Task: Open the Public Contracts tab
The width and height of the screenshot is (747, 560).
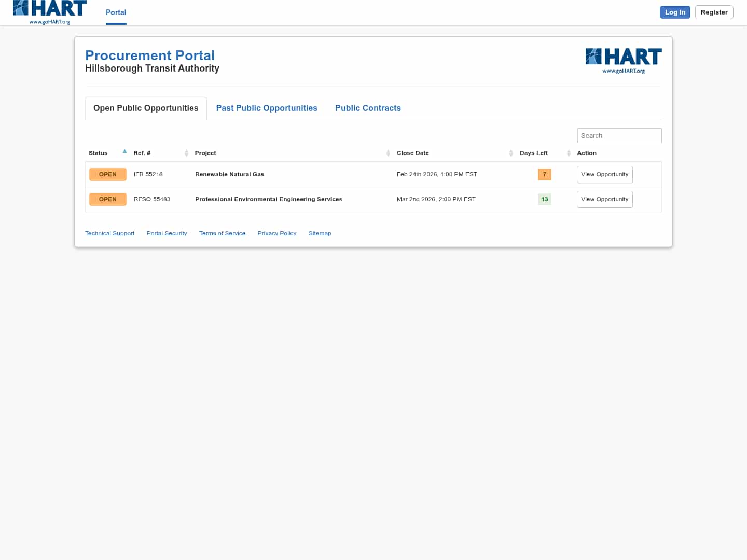Action: click(368, 108)
